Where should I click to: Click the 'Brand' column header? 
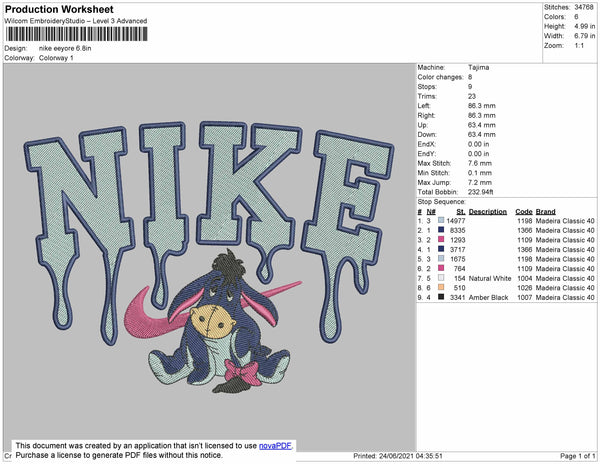tap(546, 212)
